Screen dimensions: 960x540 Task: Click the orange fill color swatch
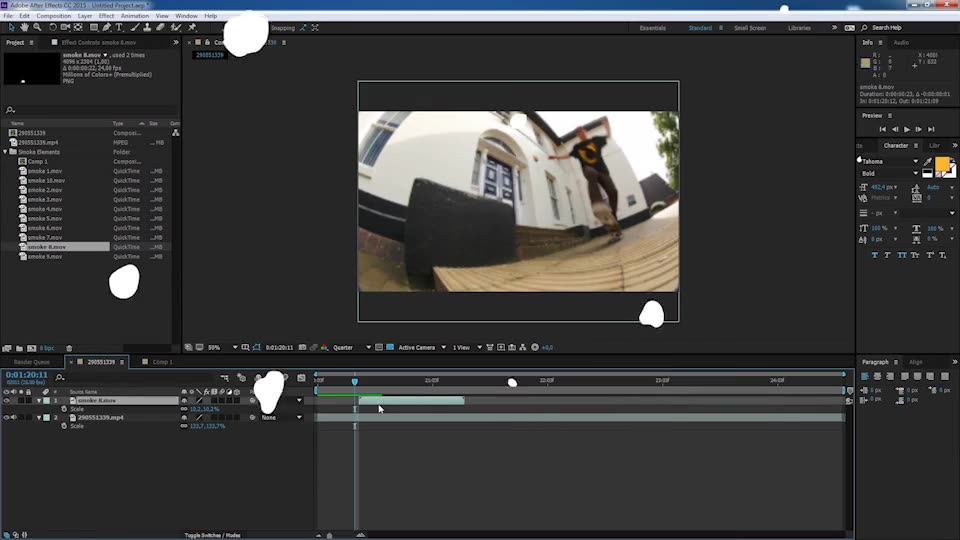942,164
